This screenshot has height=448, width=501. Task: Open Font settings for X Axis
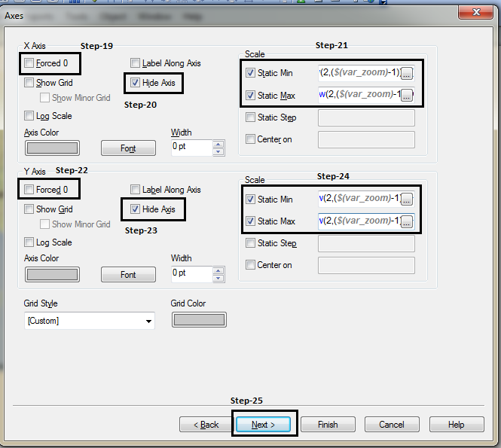[128, 148]
